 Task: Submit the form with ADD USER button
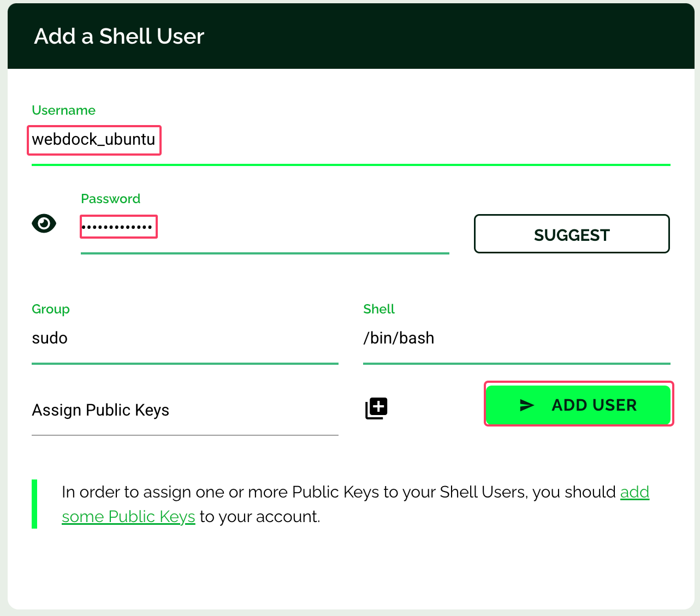coord(578,405)
